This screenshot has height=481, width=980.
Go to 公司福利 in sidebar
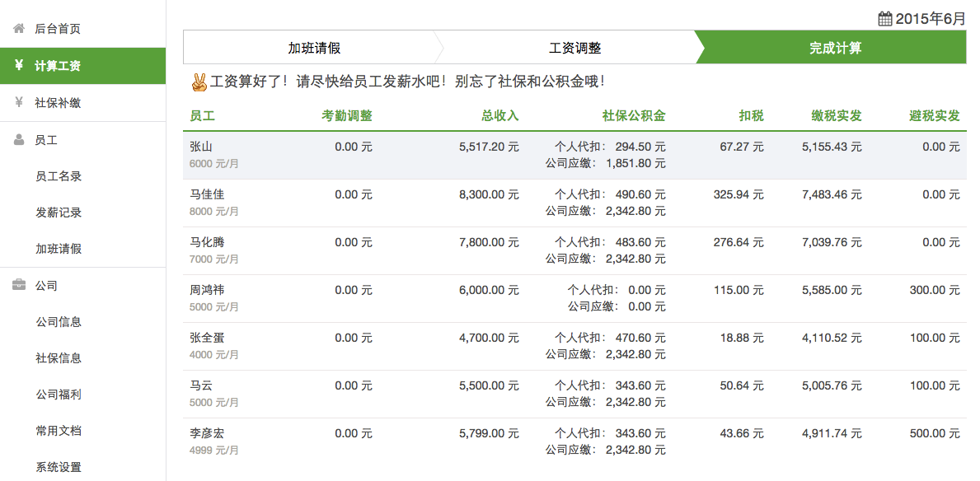point(59,395)
